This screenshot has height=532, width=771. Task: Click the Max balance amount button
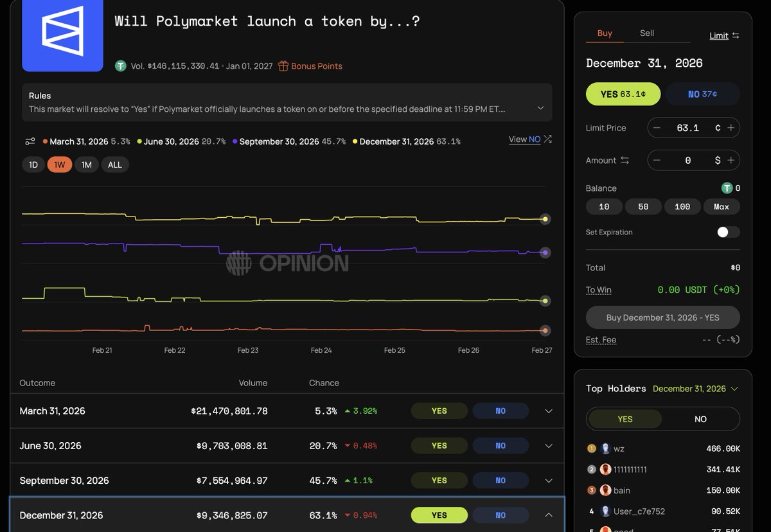tap(721, 207)
